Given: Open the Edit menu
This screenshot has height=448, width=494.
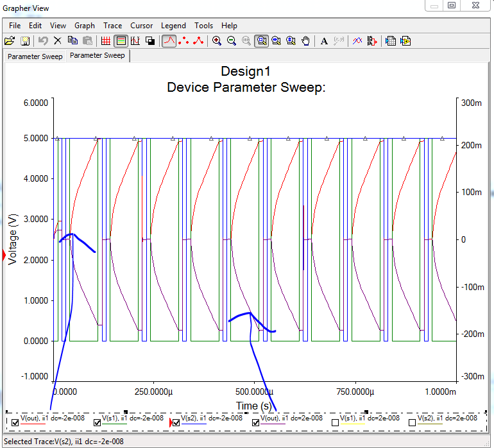Looking at the screenshot, I should point(35,26).
